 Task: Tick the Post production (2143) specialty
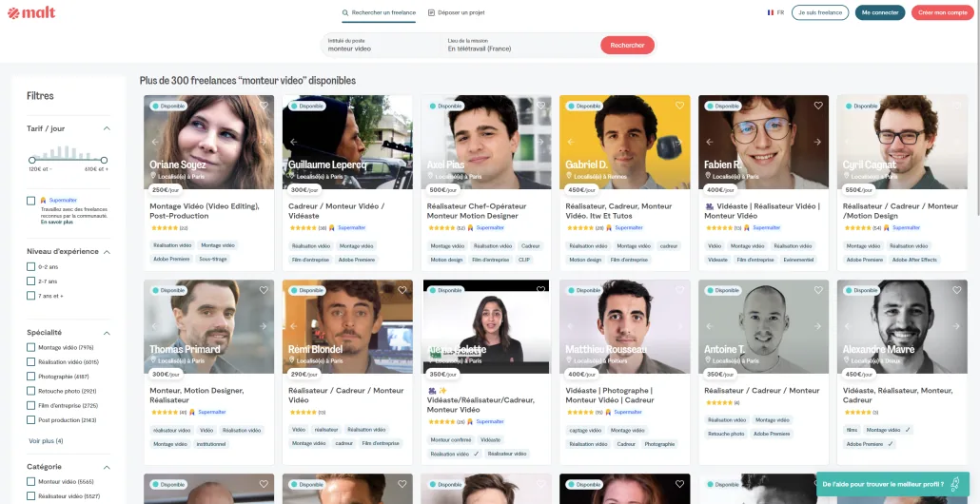30,419
